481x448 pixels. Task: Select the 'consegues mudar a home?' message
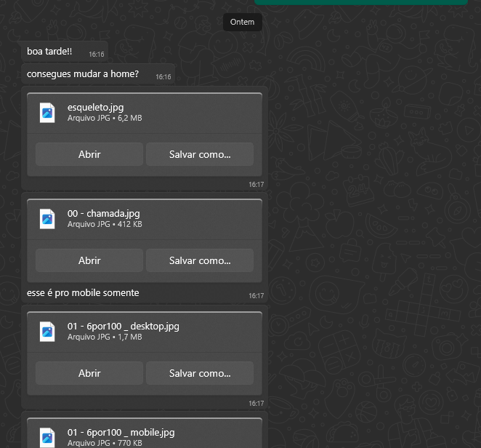point(98,74)
